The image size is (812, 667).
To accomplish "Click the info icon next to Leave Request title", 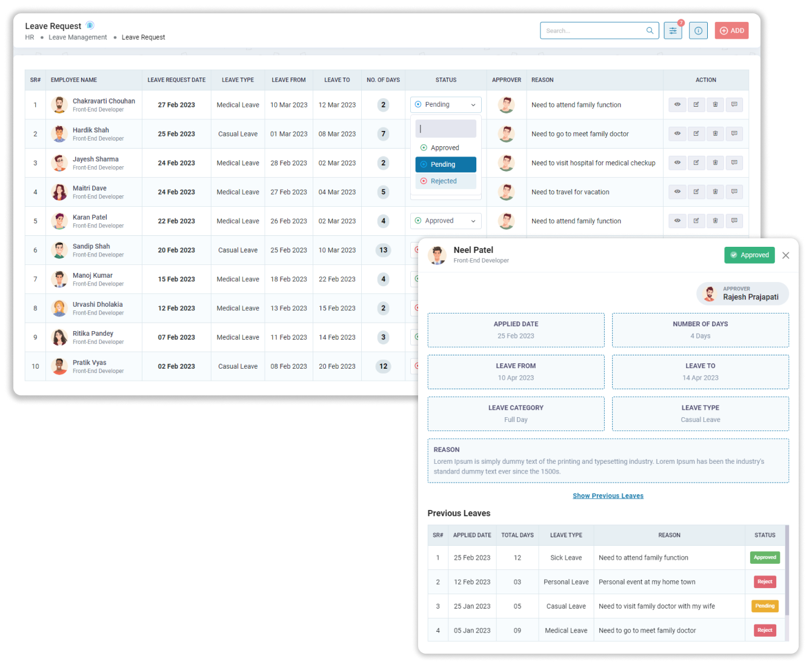I will point(90,25).
